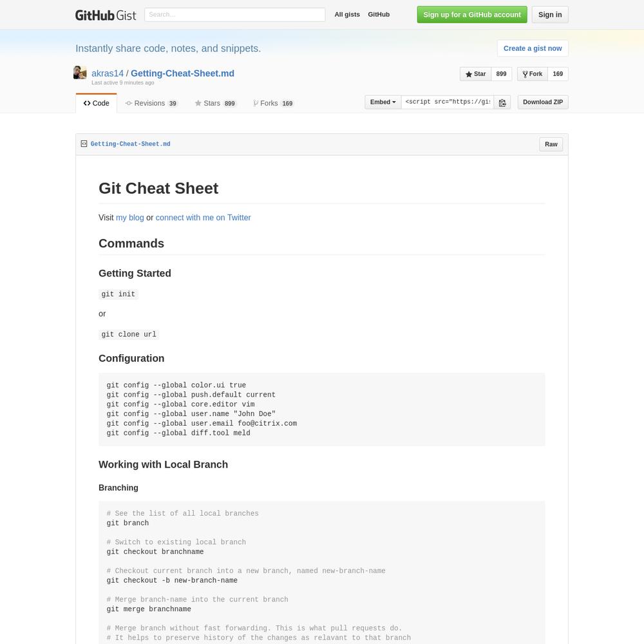
Task: Open the star count 899
Action: 501,74
